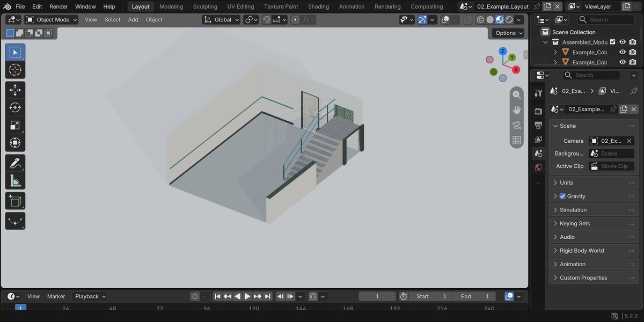644x322 pixels.
Task: Click the red X axis gizmo bubble
Action: tap(516, 70)
